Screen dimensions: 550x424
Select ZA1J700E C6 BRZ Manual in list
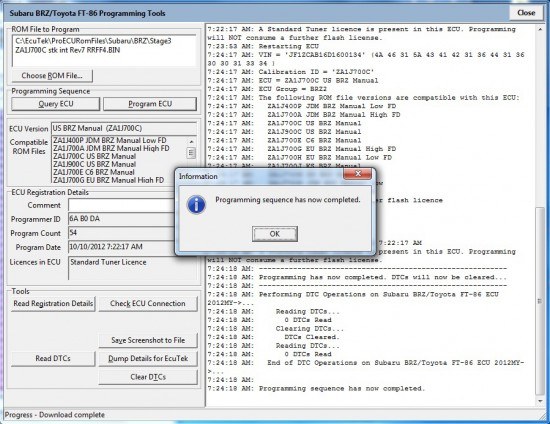tap(94, 173)
